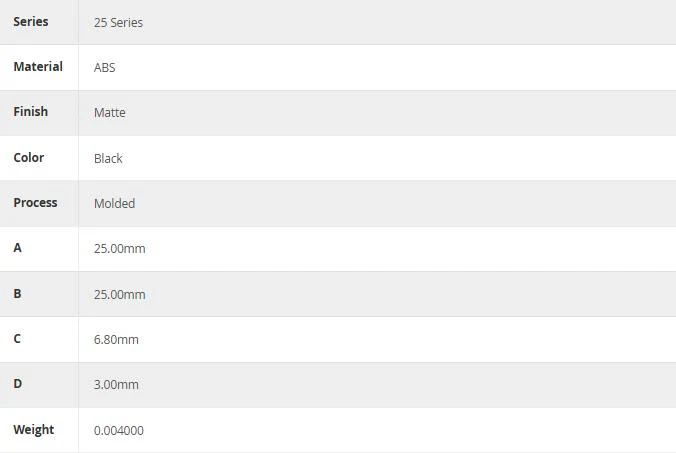This screenshot has width=676, height=453.
Task: Click the Process row label
Action: 35,203
